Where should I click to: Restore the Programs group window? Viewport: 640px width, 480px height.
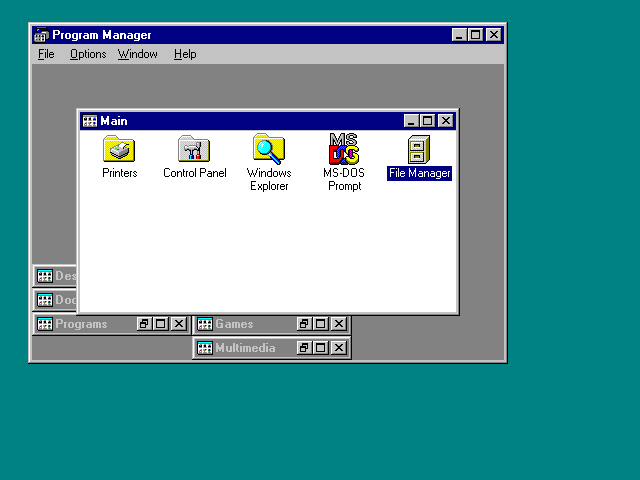(143, 324)
